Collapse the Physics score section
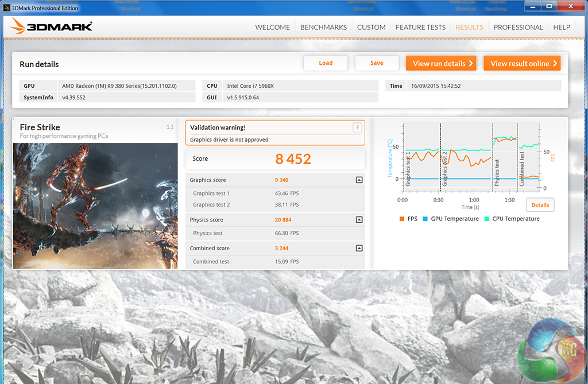The width and height of the screenshot is (588, 384). point(359,220)
